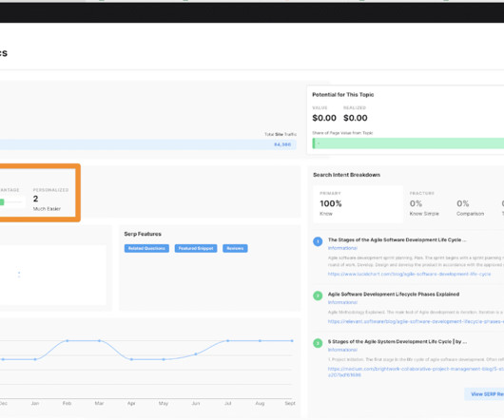Screen dimensions: 504x420
Task: Click the 'Much Easier' label
Action: click(47, 209)
